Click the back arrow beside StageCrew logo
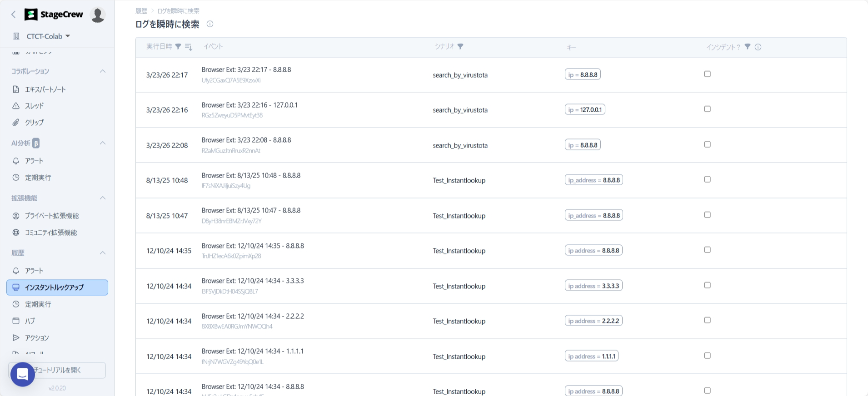This screenshot has width=868, height=396. coord(14,15)
